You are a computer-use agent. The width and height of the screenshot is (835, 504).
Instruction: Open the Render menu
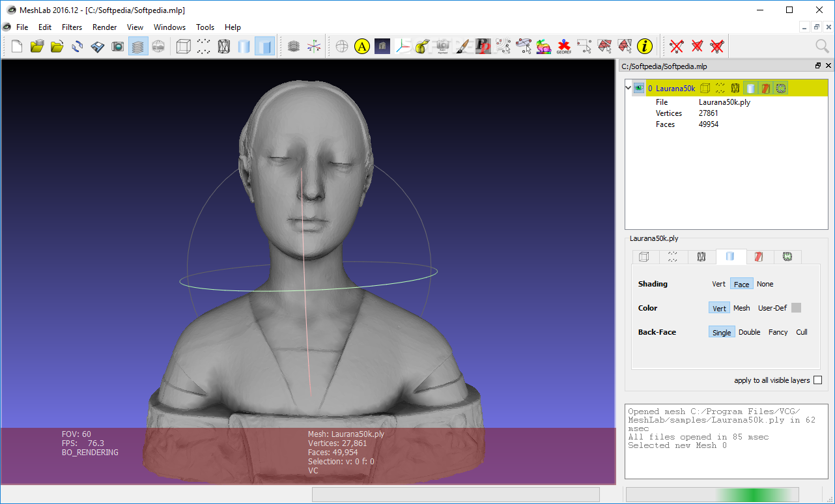coord(104,27)
